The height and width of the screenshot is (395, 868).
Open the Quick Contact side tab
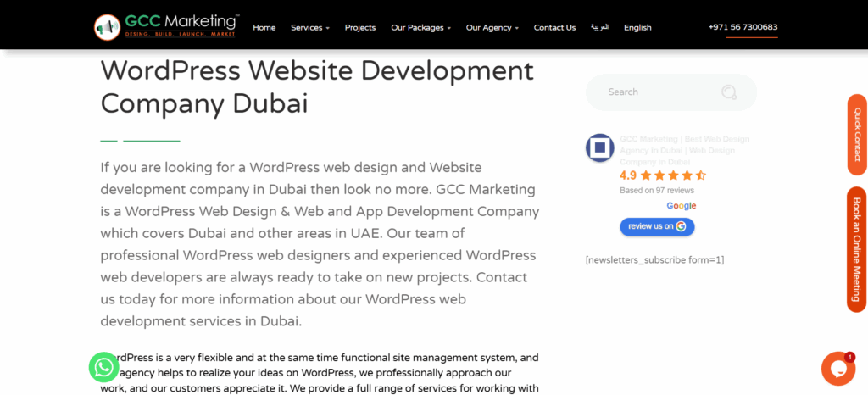point(857,135)
